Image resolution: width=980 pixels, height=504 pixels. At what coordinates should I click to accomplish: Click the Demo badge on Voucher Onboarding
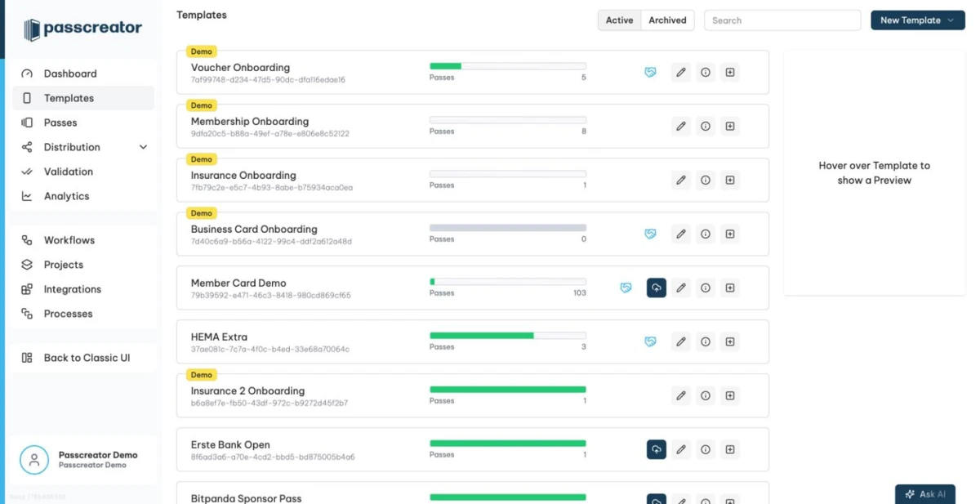201,51
